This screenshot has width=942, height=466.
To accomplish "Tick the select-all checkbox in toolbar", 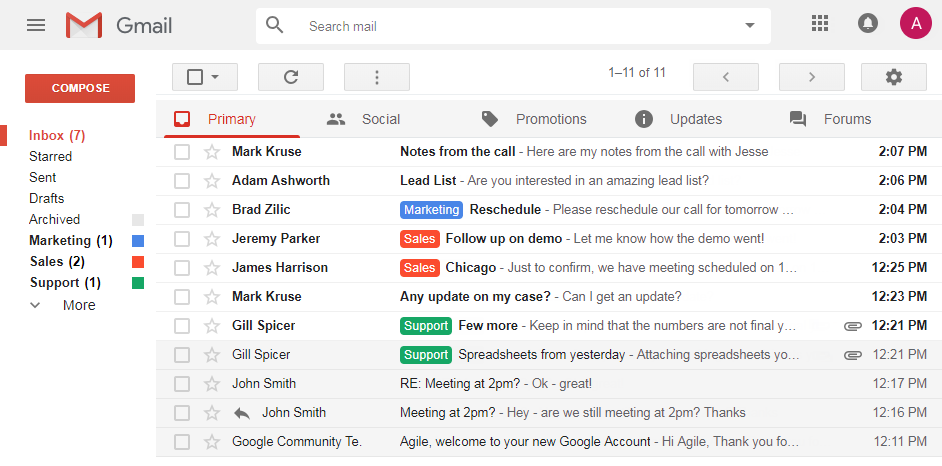I will click(x=195, y=77).
